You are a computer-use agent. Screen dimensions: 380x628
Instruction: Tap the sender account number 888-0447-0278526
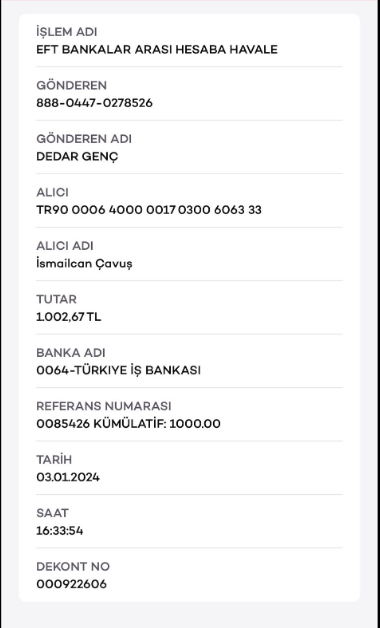click(x=94, y=103)
